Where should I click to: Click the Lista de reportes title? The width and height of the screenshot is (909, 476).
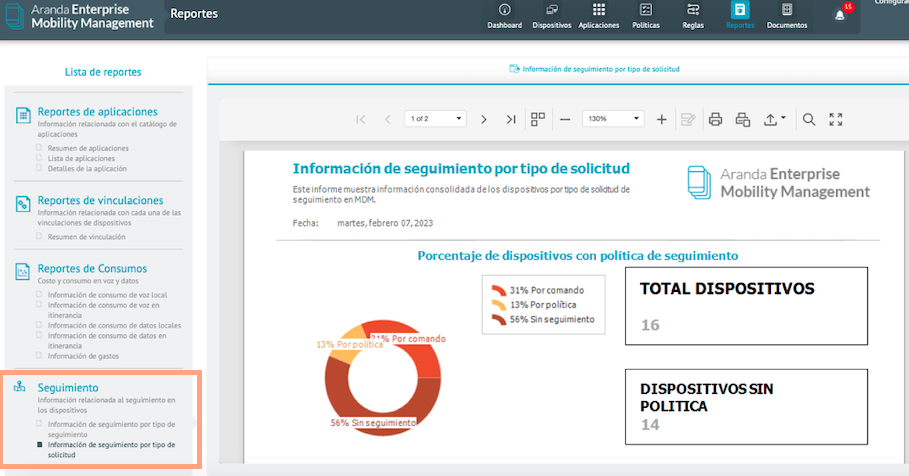103,72
